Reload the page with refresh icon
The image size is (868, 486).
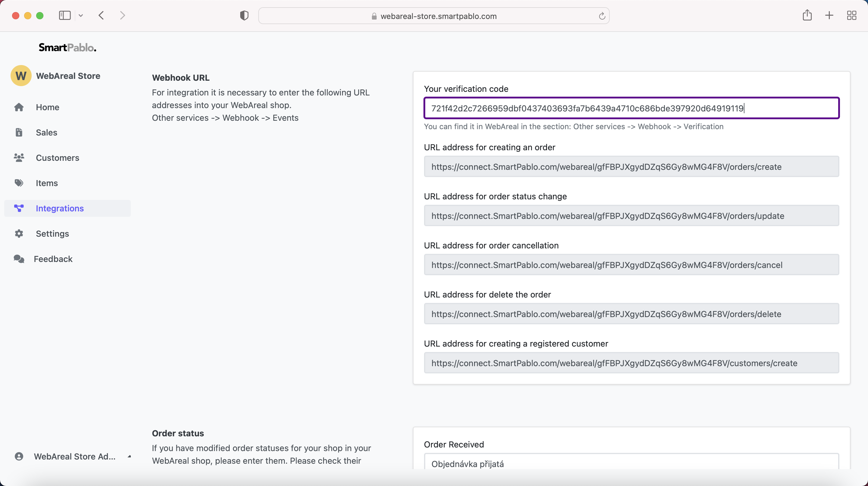[x=602, y=16]
